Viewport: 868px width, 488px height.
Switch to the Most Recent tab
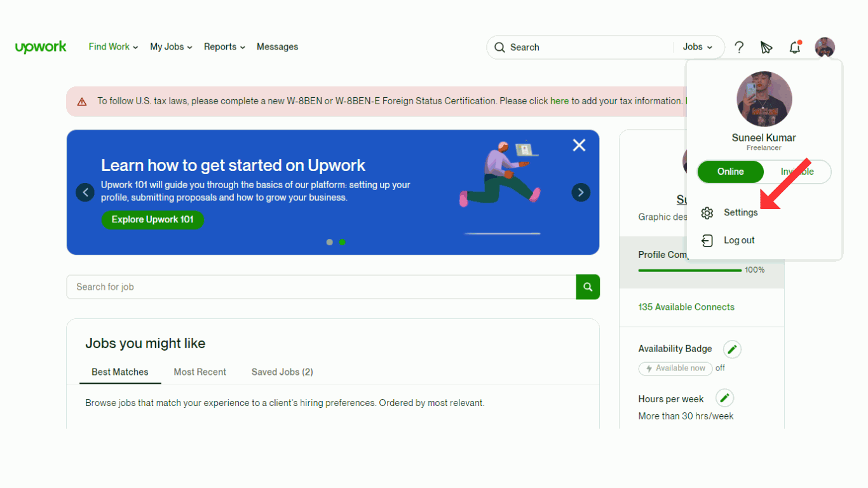(x=200, y=372)
